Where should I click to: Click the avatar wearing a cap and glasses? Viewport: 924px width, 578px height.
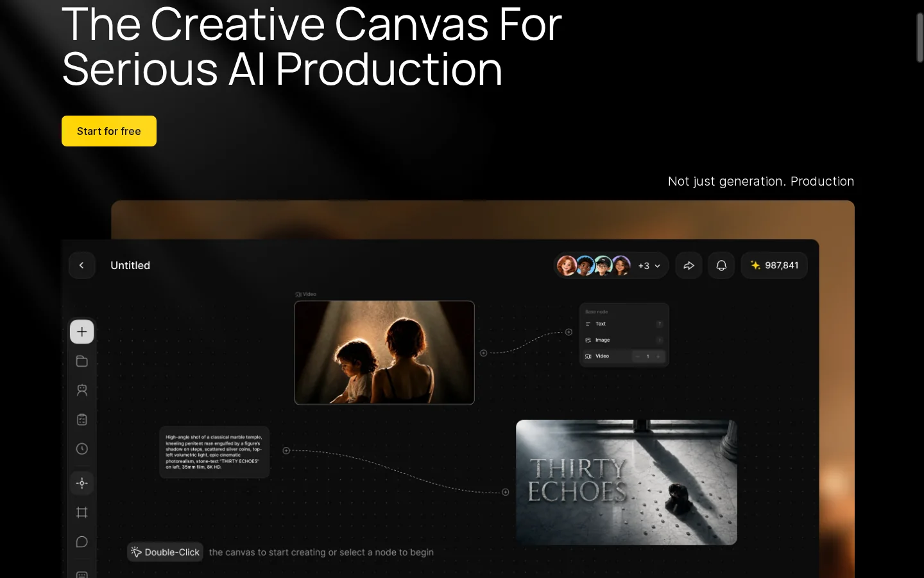tap(603, 265)
